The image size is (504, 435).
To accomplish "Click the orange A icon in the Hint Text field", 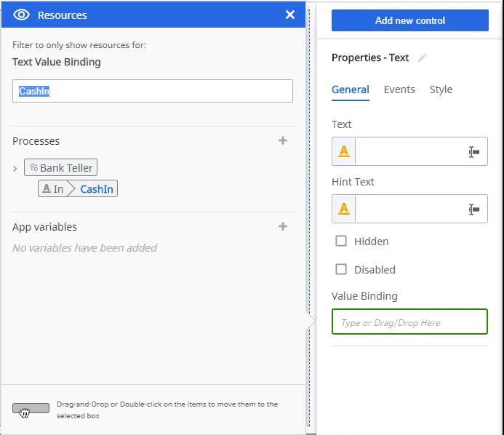I will (x=343, y=209).
